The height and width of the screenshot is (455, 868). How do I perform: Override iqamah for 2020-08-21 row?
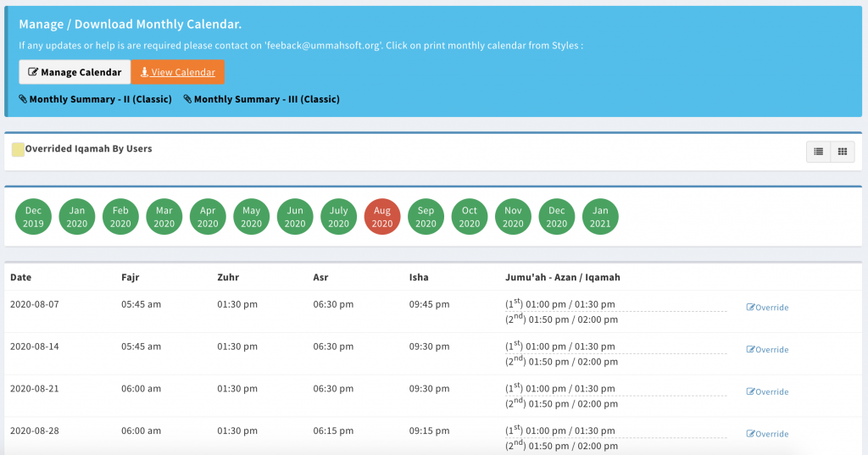767,392
